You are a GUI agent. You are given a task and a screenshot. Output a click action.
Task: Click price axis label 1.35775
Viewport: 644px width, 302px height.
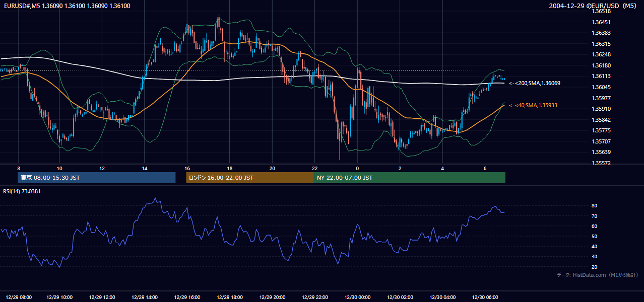[x=602, y=130]
